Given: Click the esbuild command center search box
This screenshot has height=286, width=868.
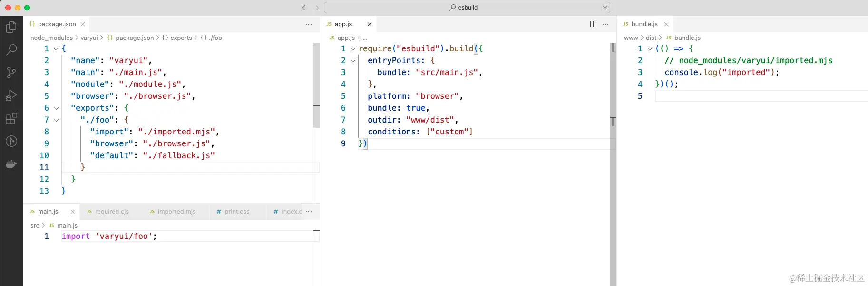Looking at the screenshot, I should [x=467, y=8].
